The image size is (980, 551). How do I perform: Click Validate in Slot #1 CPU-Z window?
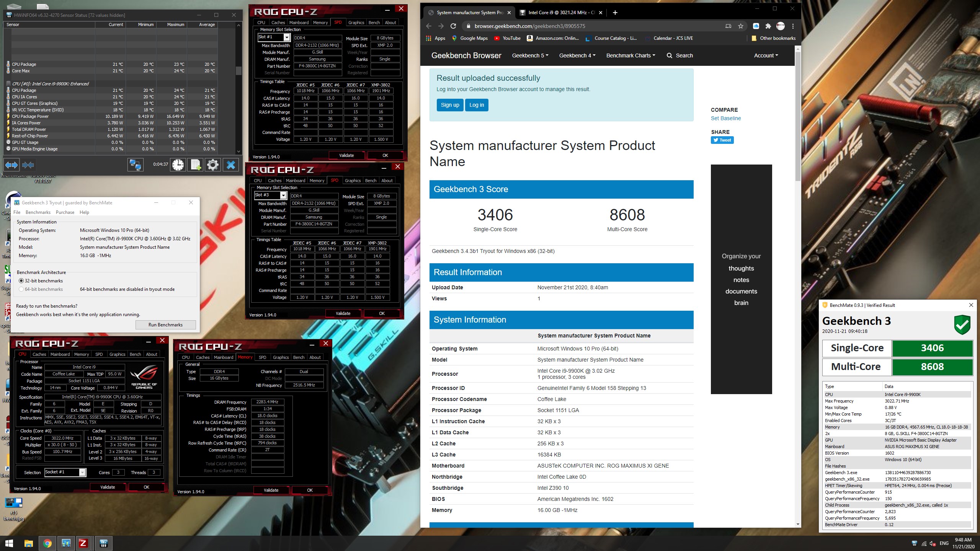point(346,155)
